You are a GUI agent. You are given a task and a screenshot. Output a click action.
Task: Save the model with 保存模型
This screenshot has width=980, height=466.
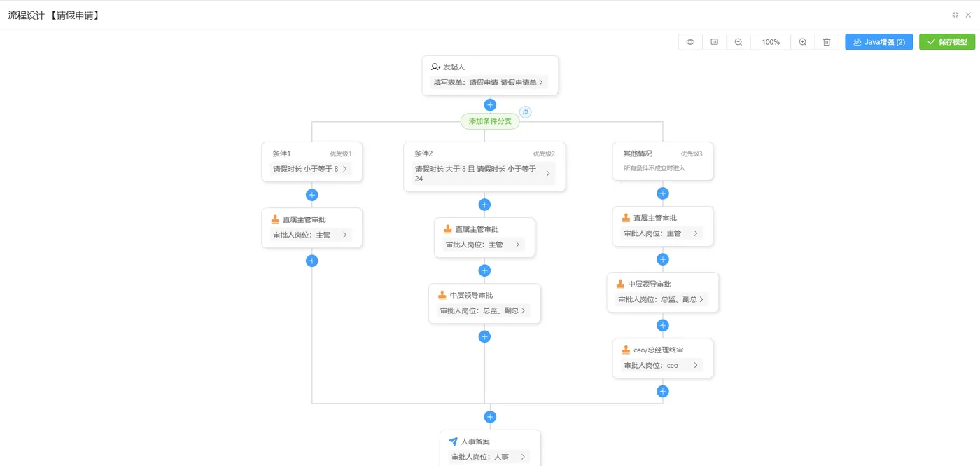point(946,42)
